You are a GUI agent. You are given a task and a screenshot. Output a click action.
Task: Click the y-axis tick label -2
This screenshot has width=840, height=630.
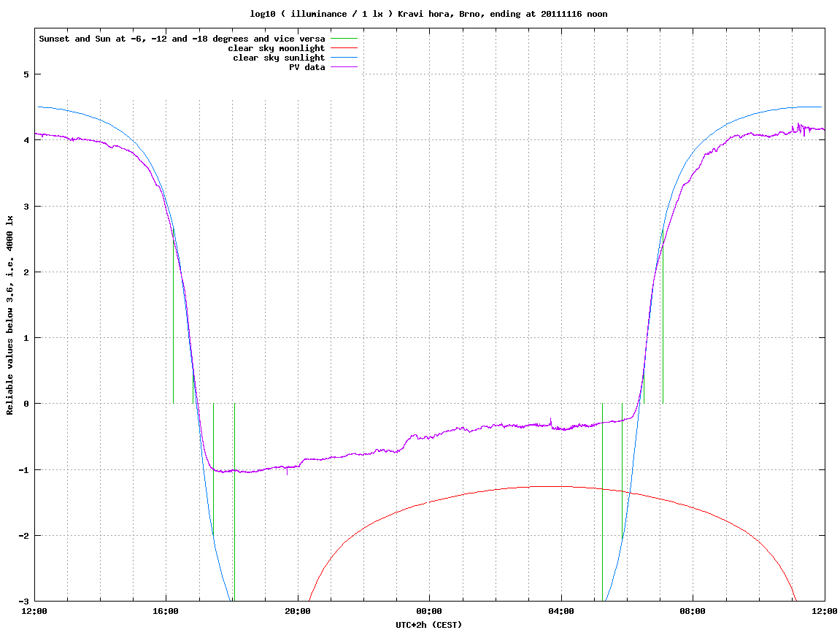[x=23, y=536]
